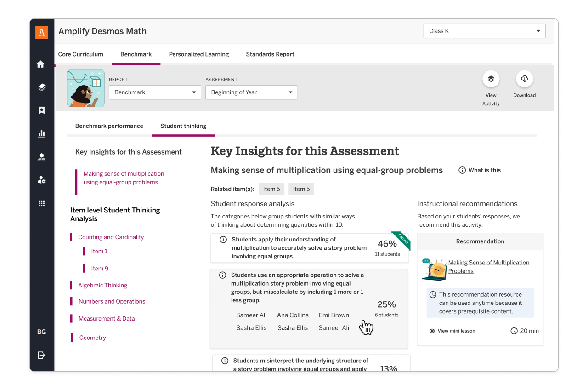This screenshot has width=588, height=390.
Task: Click the bookmark star sidebar icon
Action: [x=41, y=110]
